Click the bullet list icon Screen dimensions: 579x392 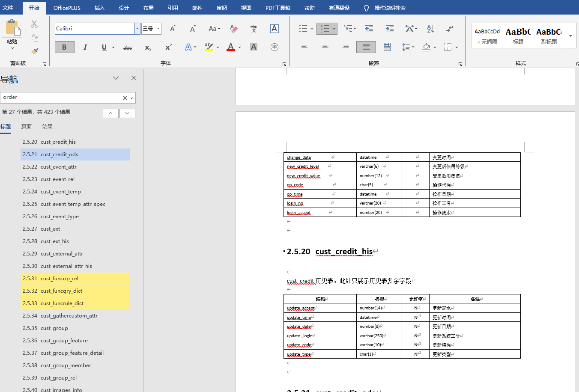(303, 29)
